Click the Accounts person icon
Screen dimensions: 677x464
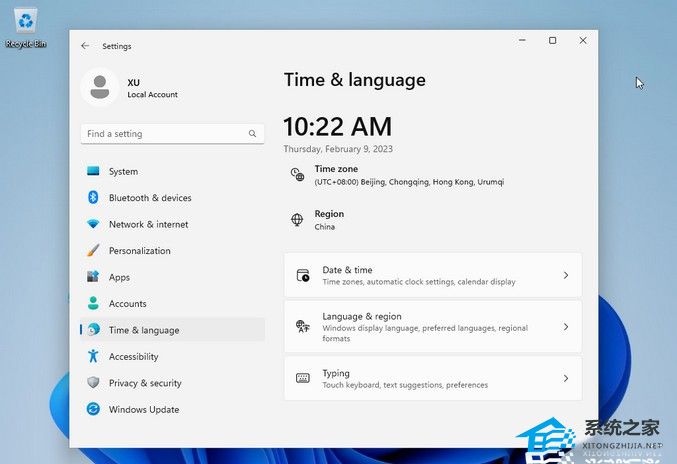[x=93, y=303]
